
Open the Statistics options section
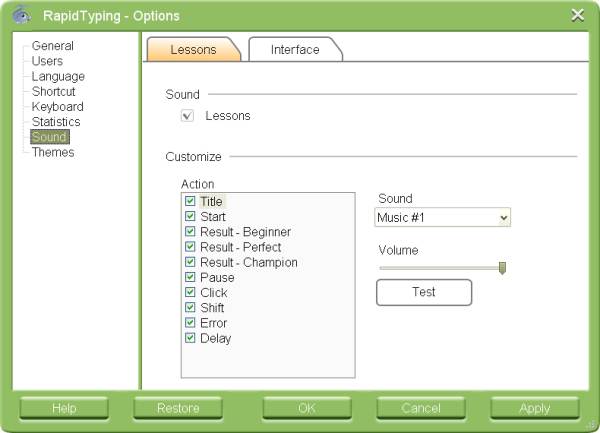click(x=56, y=122)
